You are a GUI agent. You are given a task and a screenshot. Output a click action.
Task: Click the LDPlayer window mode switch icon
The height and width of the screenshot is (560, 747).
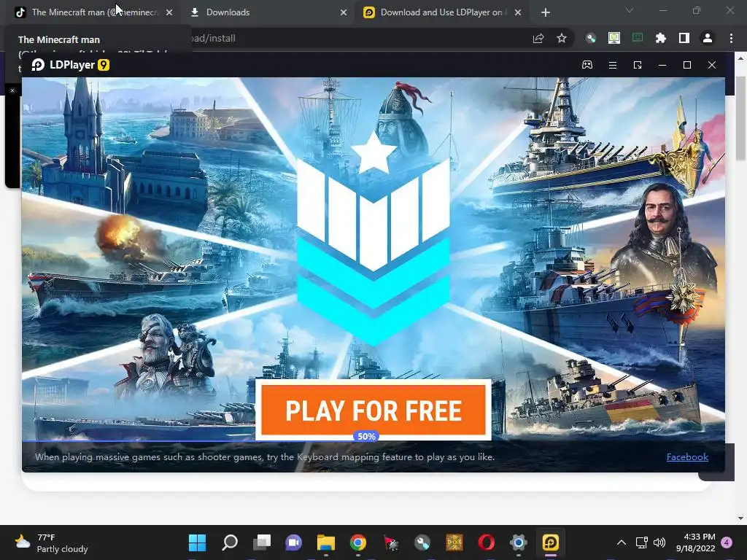click(638, 65)
